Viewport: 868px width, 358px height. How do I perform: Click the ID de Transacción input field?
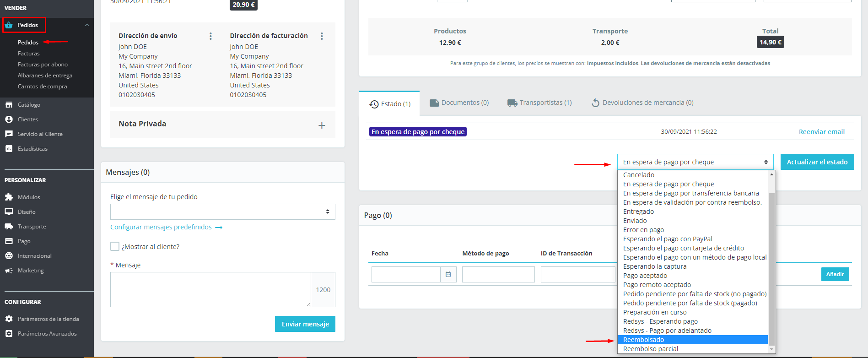578,274
